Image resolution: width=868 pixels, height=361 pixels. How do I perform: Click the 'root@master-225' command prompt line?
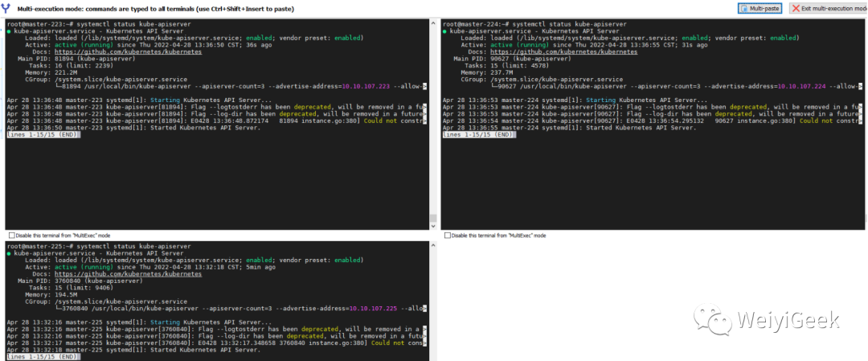pos(99,246)
